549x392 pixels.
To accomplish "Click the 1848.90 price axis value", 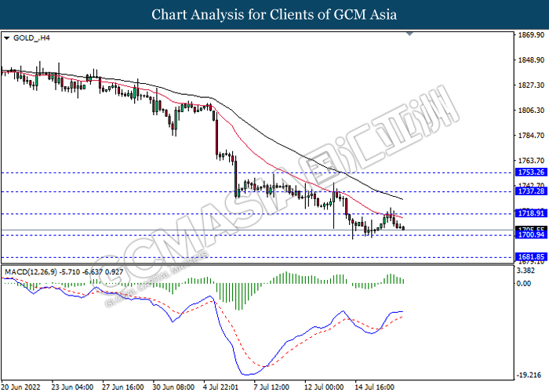I will click(x=531, y=60).
